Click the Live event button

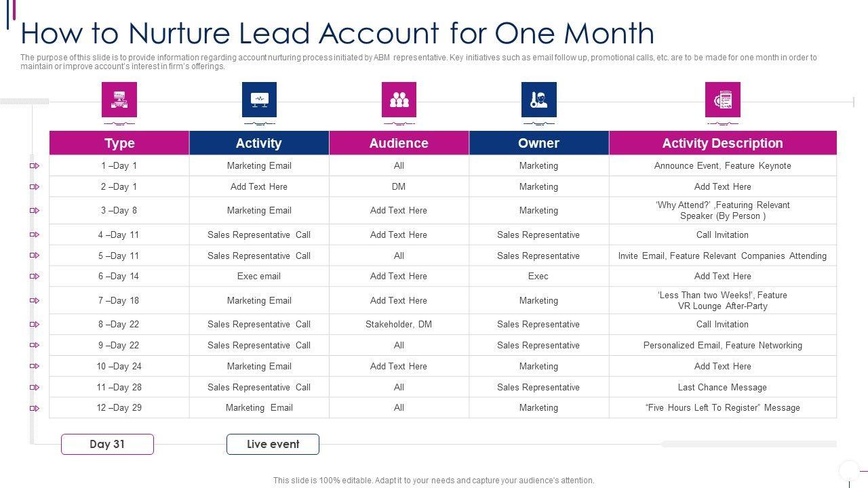point(273,445)
